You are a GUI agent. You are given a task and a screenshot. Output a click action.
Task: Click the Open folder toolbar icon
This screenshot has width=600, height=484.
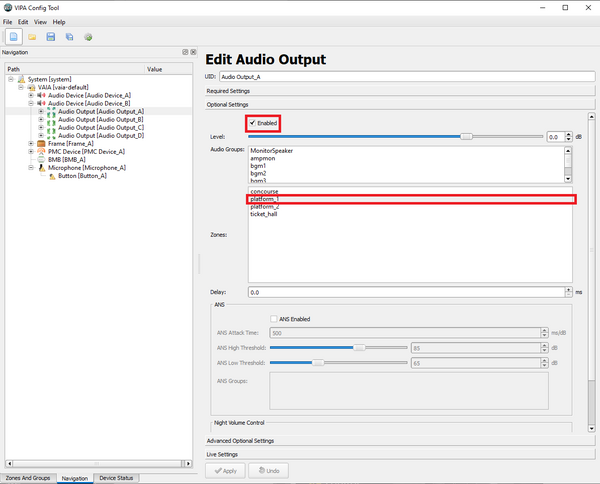32,37
